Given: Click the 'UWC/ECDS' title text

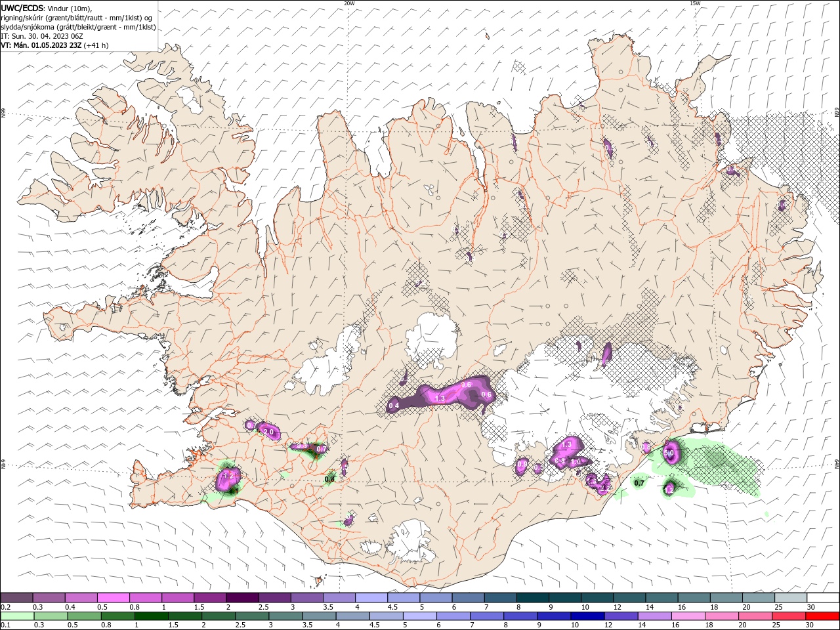Looking at the screenshot, I should 22,8.
